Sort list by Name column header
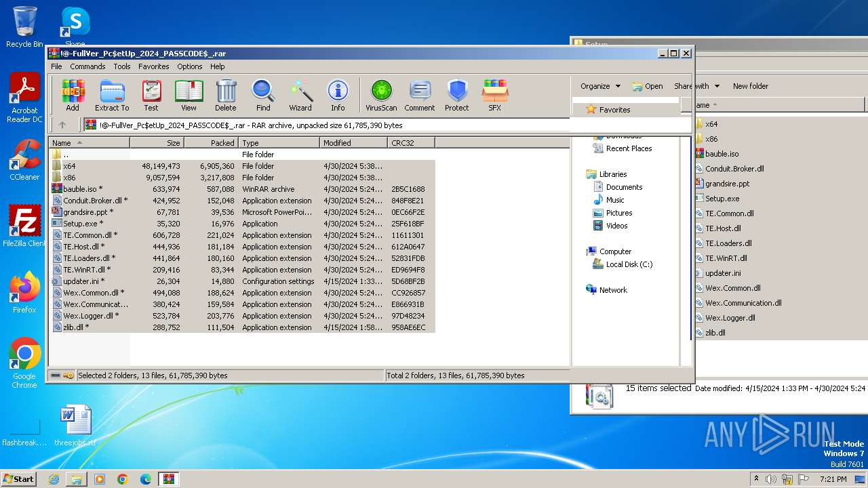Image resolution: width=868 pixels, height=488 pixels. click(x=90, y=143)
